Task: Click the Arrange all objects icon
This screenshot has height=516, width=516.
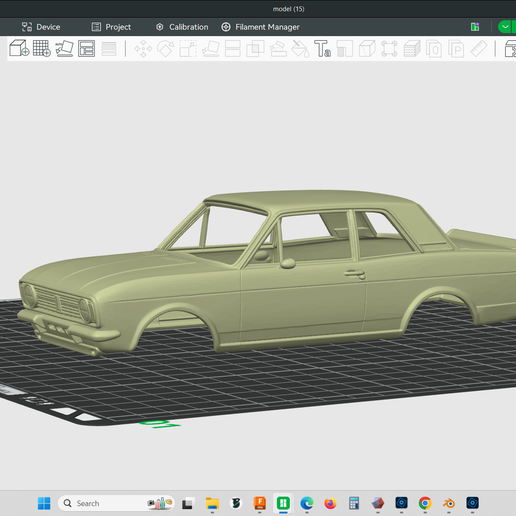Action: [x=86, y=49]
